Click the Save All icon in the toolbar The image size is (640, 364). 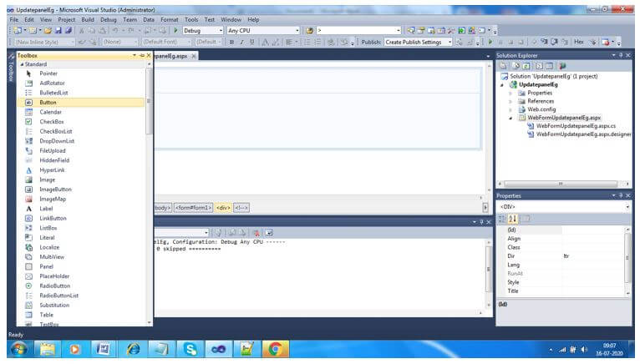click(69, 31)
